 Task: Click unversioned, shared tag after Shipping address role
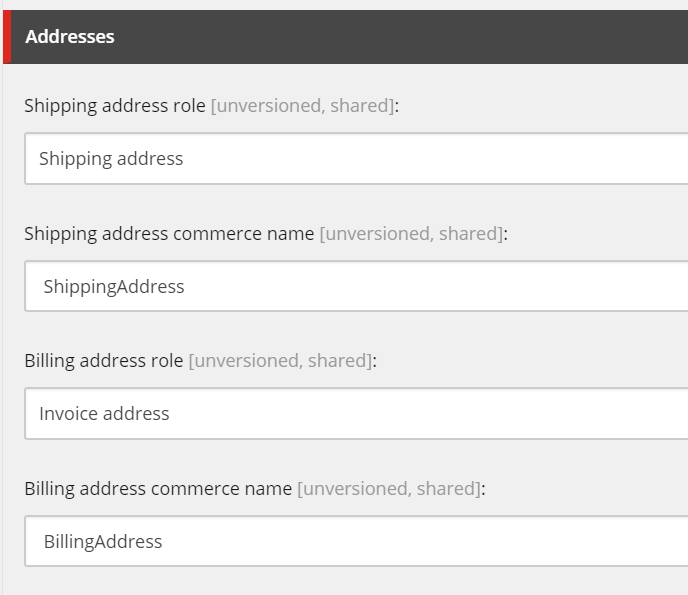pos(303,106)
